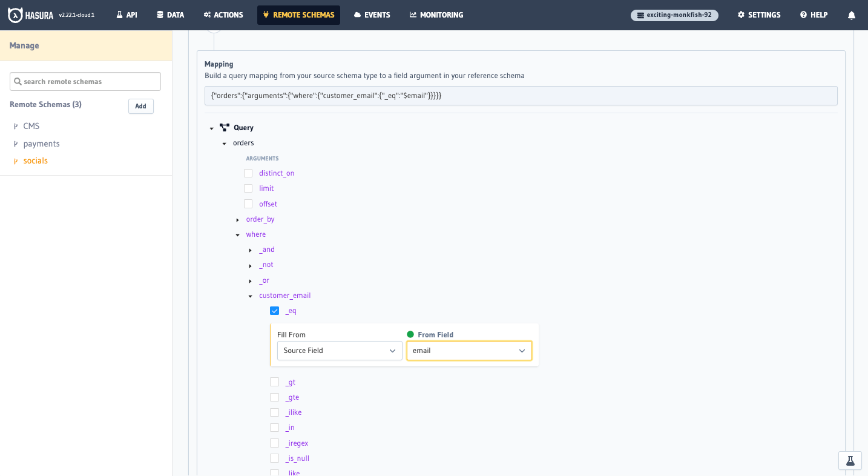Select the socials remote schema
The height and width of the screenshot is (476, 868).
(x=35, y=160)
